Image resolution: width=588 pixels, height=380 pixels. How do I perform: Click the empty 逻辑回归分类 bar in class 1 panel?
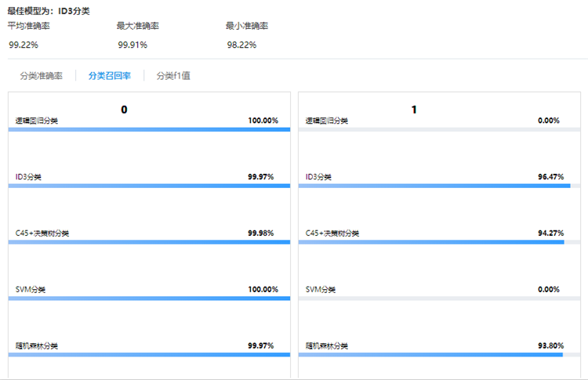pyautogui.click(x=439, y=129)
